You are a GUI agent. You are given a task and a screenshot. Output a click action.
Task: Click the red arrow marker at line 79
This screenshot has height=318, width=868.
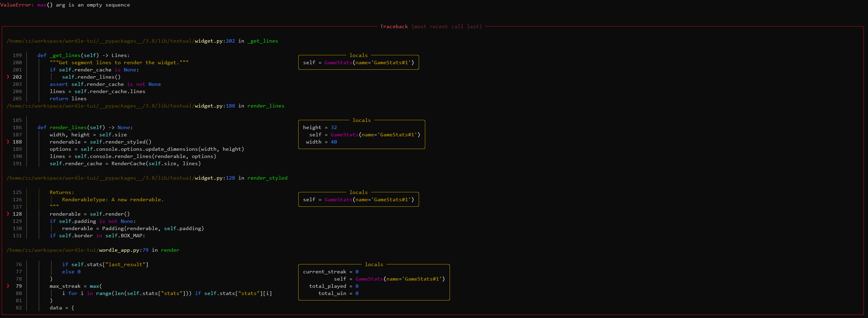[x=8, y=286]
